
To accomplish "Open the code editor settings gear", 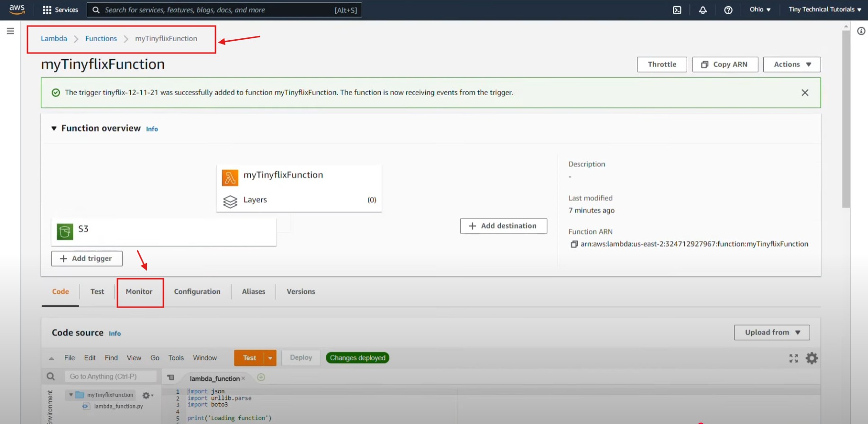I will pyautogui.click(x=812, y=358).
